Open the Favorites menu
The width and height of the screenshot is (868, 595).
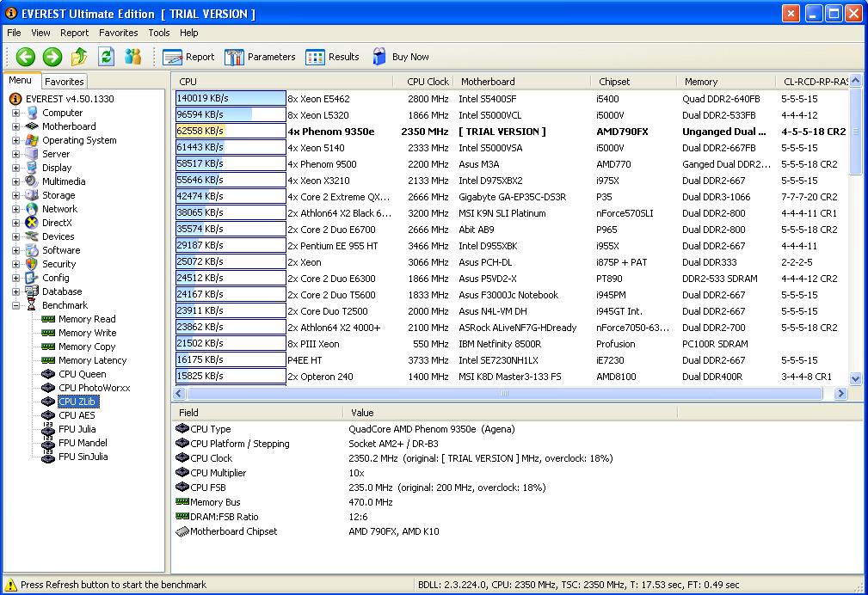click(119, 33)
